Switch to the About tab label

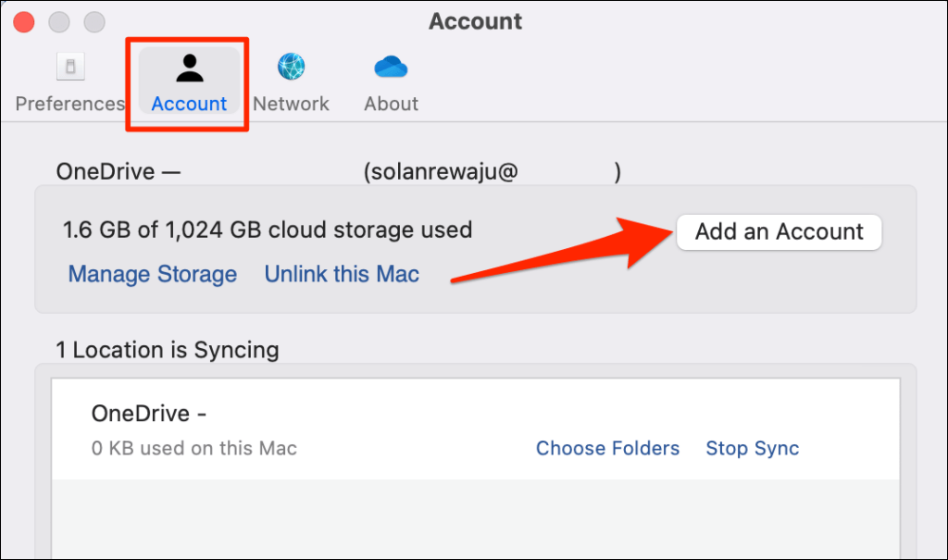391,104
